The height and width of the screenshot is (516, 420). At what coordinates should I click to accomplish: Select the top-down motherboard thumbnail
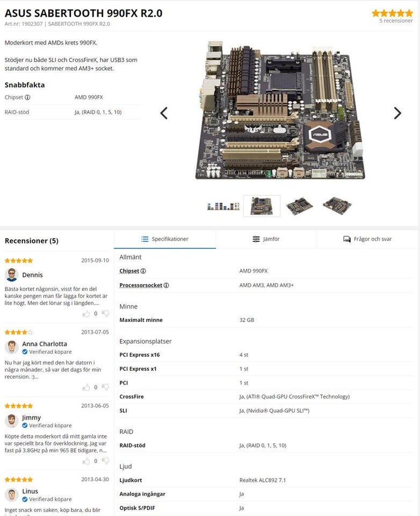262,206
